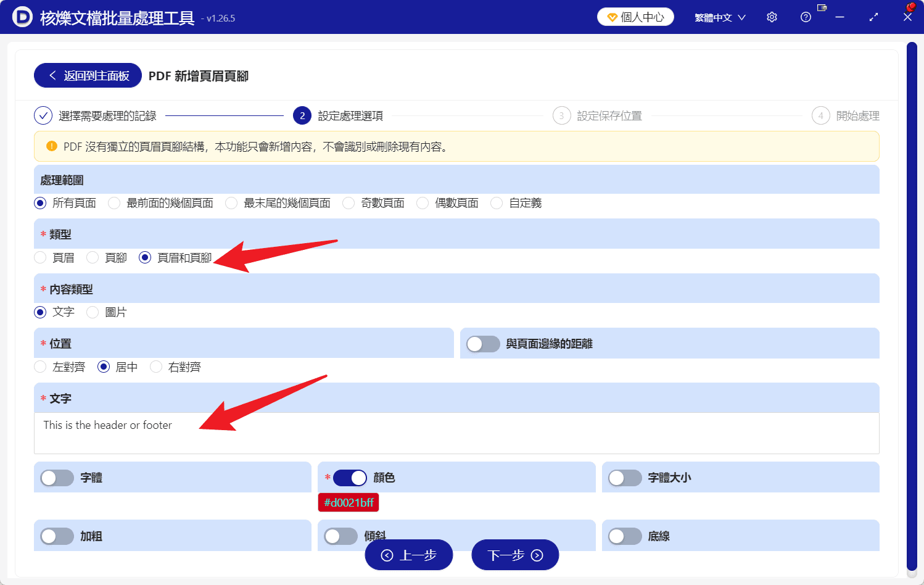Click 開始處理 step label

pos(857,115)
